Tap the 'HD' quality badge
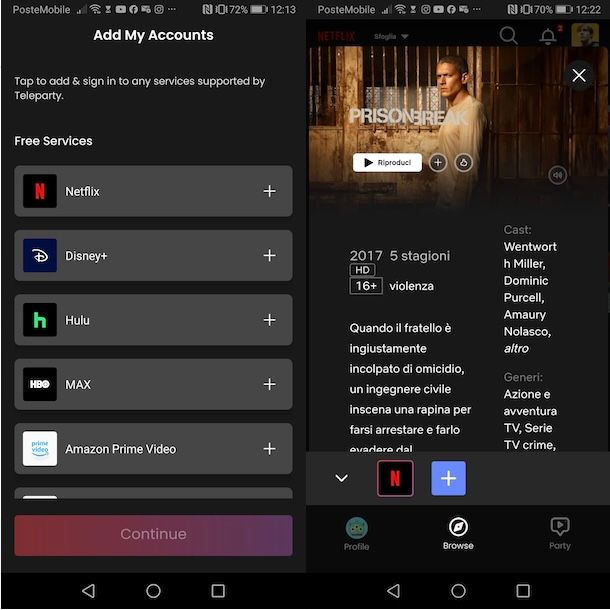 (x=362, y=270)
